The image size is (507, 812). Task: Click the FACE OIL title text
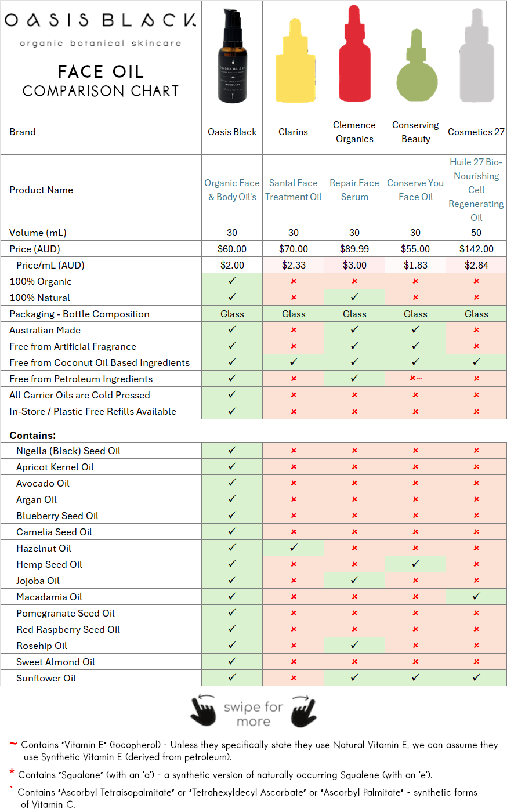click(100, 71)
